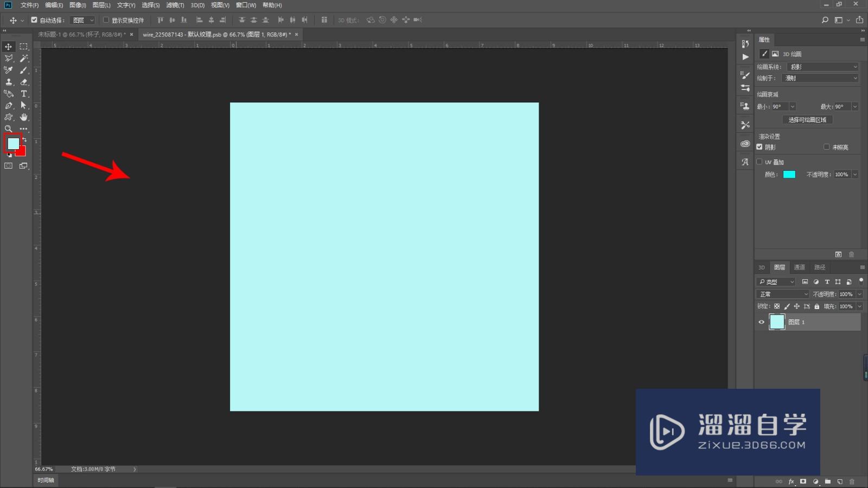Click the Share icon in options bar
Image resolution: width=868 pixels, height=488 pixels.
click(x=859, y=20)
